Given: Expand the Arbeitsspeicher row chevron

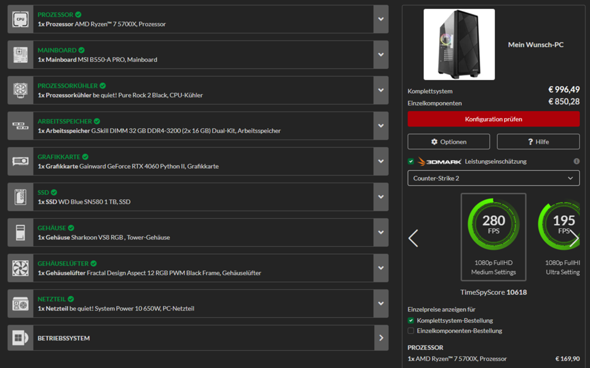Looking at the screenshot, I should pyautogui.click(x=381, y=126).
